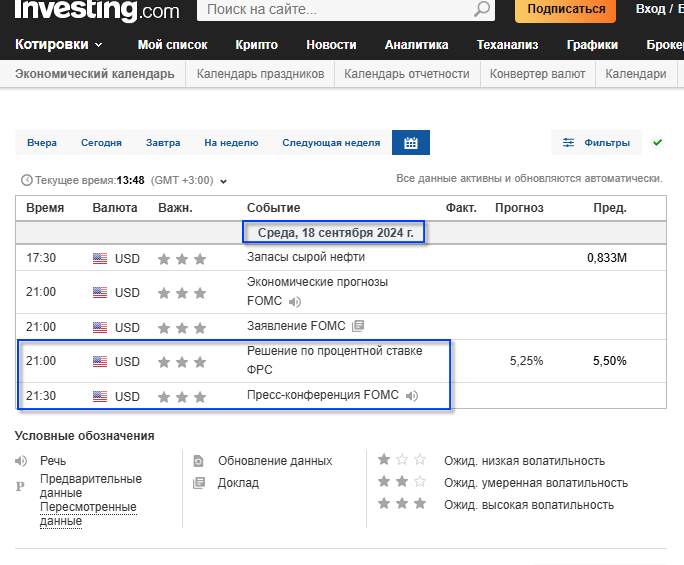Open Пресс-конференция FOMC event
684x565 pixels.
tap(323, 395)
